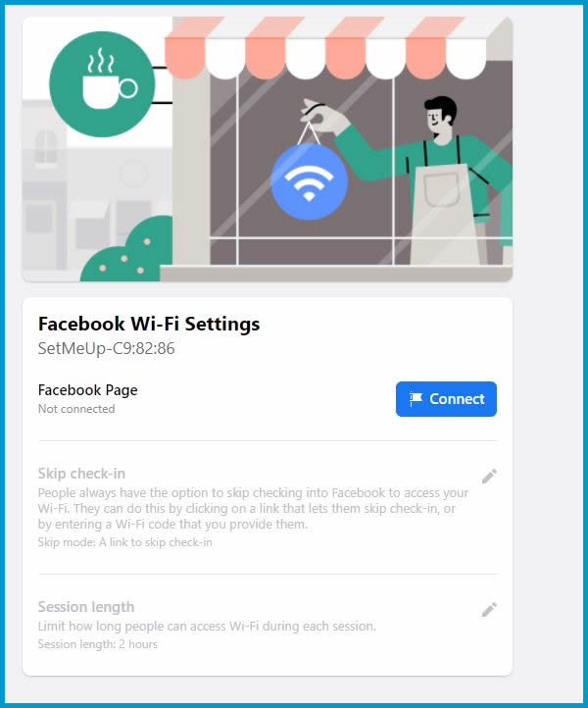The height and width of the screenshot is (708, 588).
Task: Click the SetMeUp-C9:82:86 network name
Action: point(106,348)
